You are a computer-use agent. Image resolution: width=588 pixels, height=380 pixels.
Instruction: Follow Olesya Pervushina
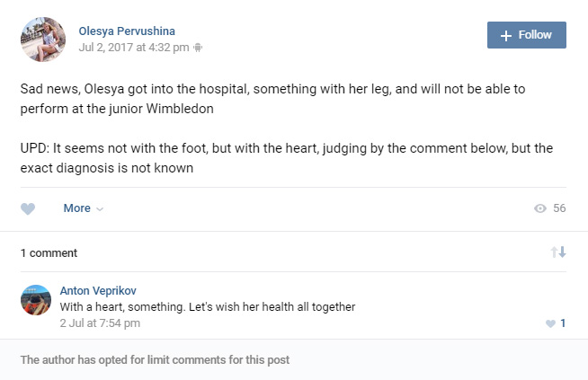pos(527,35)
